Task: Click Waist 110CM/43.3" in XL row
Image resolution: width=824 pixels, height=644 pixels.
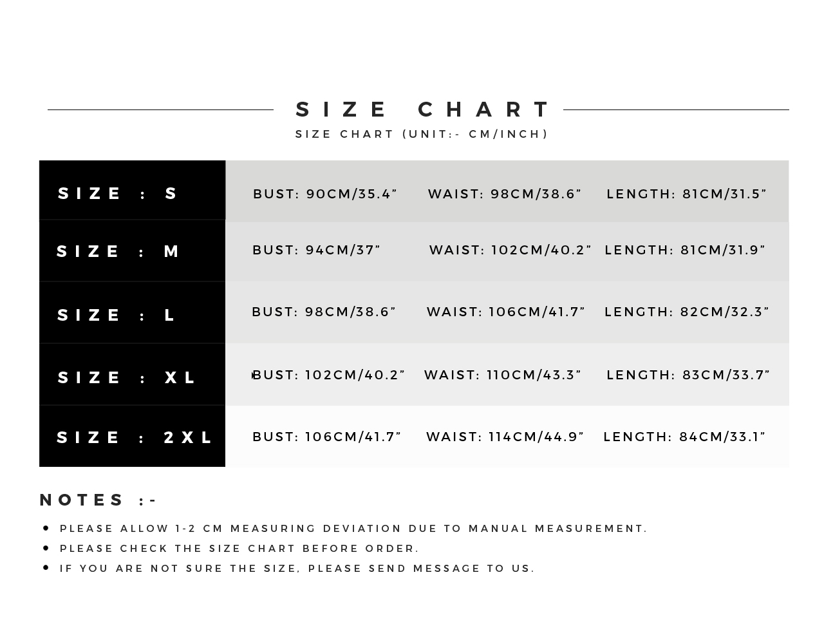Action: pos(503,375)
